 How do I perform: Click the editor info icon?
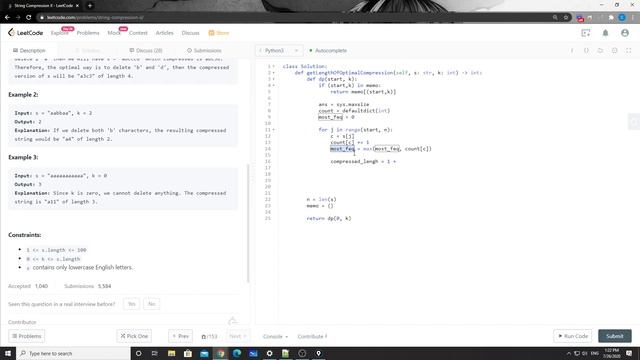(x=572, y=51)
